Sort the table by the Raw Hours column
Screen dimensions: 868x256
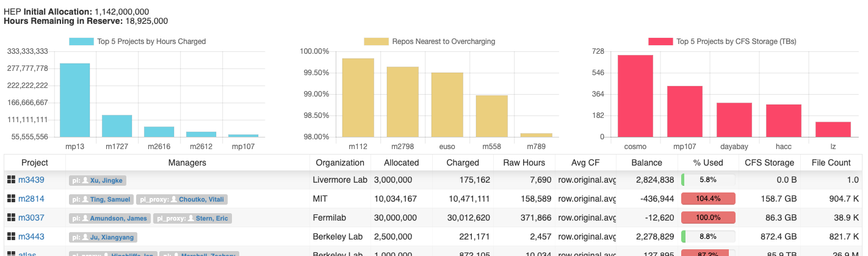(x=524, y=163)
